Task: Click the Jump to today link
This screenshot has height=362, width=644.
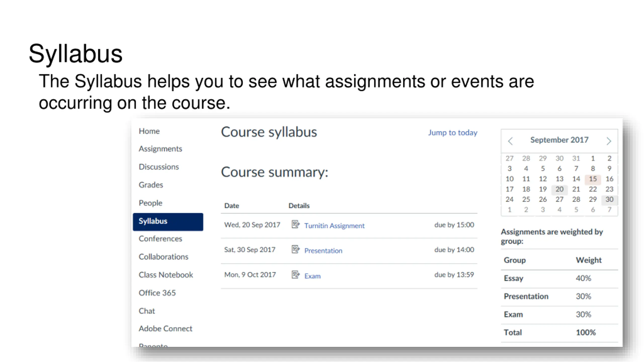Action: coord(453,132)
